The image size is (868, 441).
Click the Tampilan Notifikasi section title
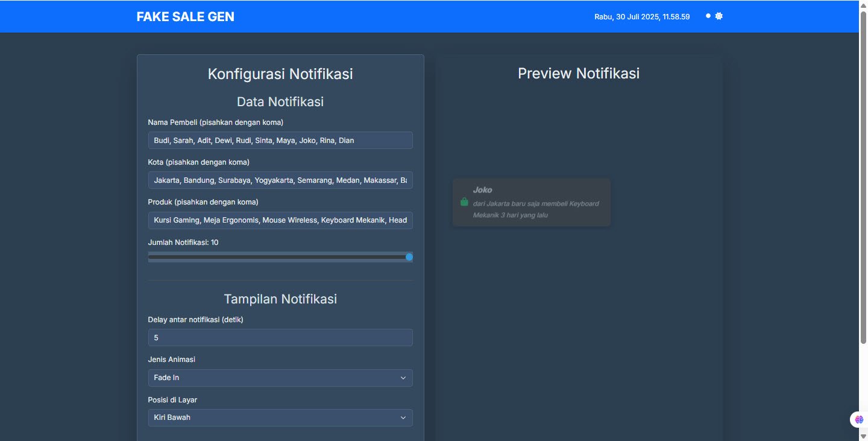click(280, 299)
